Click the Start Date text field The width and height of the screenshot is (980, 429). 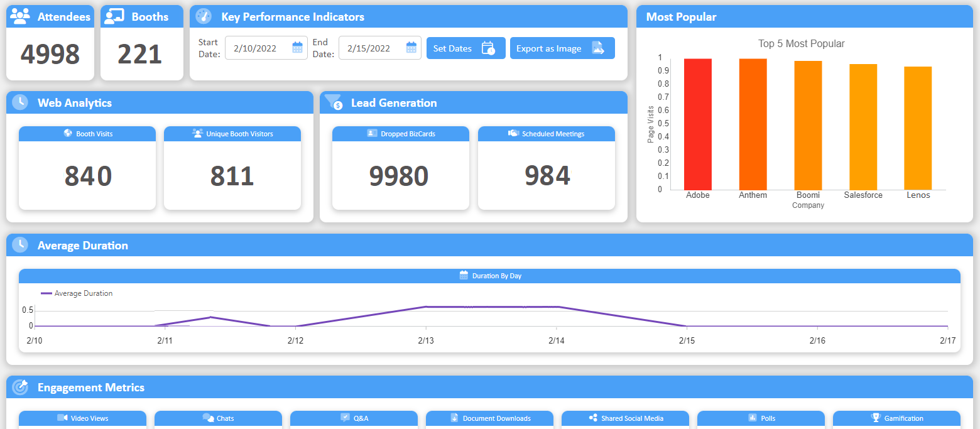[x=258, y=48]
